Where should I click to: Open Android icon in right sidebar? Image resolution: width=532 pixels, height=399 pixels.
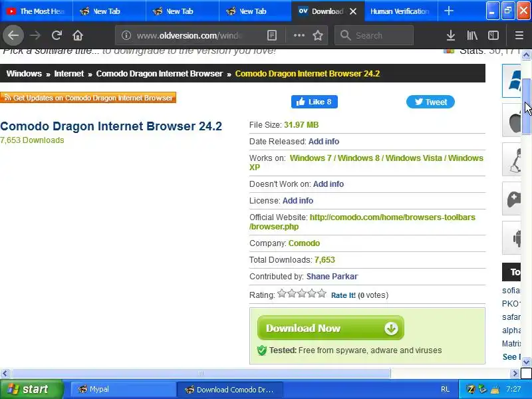pos(511,238)
